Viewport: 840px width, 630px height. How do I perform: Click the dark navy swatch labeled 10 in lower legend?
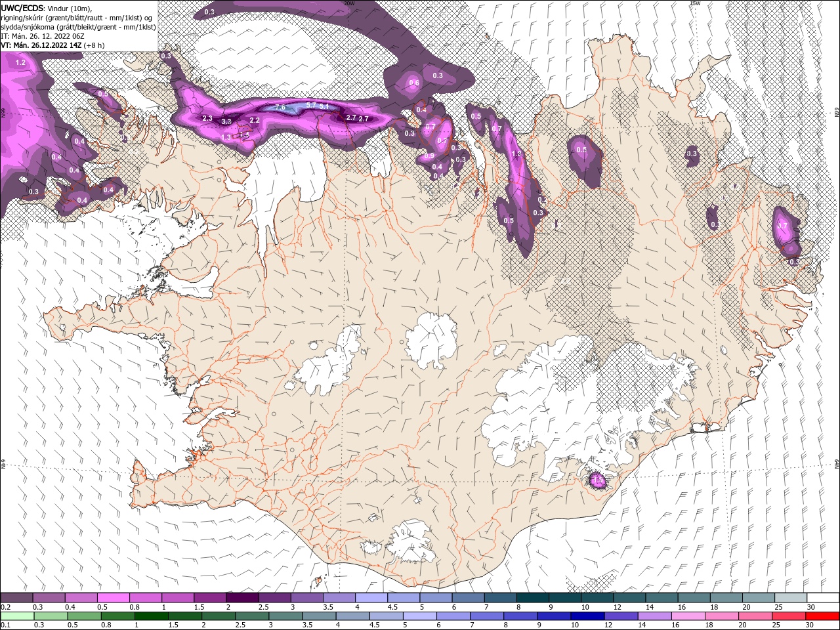point(586,616)
